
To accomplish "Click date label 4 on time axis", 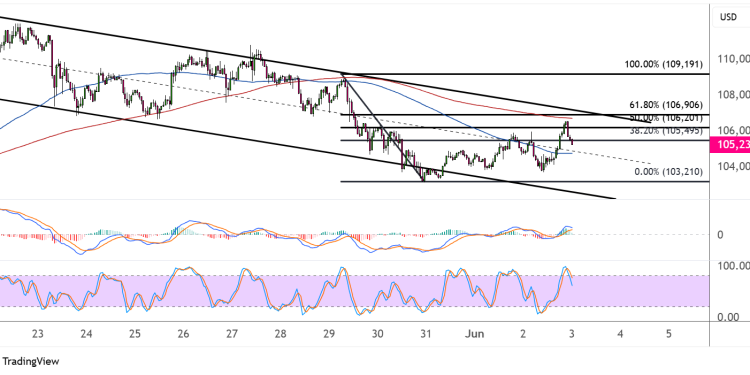I will click(x=620, y=334).
